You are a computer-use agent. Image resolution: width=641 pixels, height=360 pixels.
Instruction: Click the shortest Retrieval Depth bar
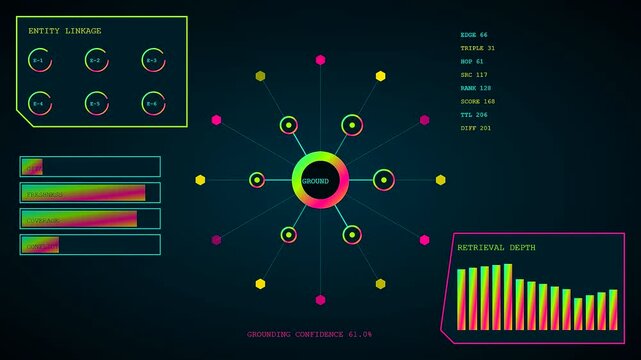(578, 314)
